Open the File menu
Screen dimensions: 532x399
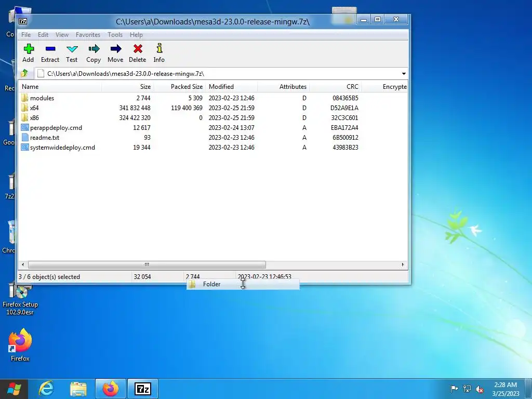[x=26, y=35]
